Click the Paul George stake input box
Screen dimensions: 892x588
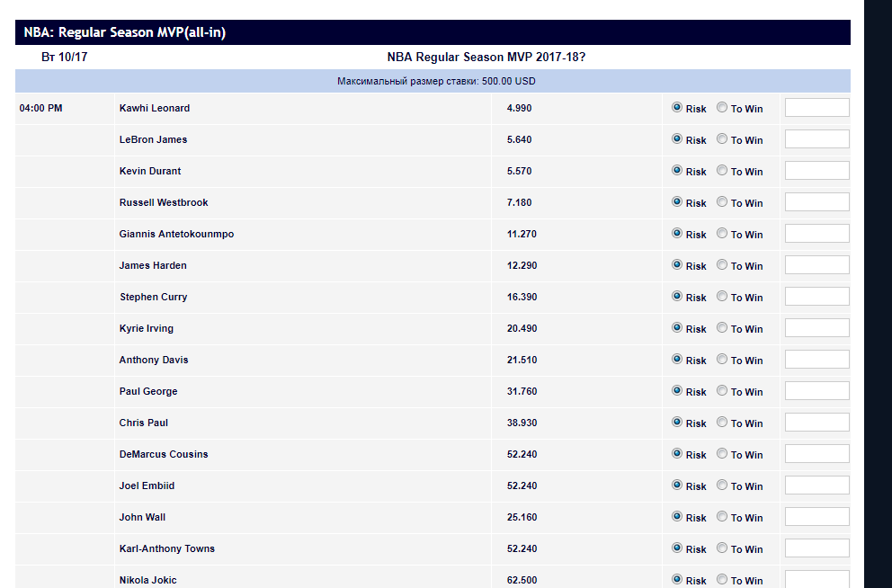pos(816,391)
